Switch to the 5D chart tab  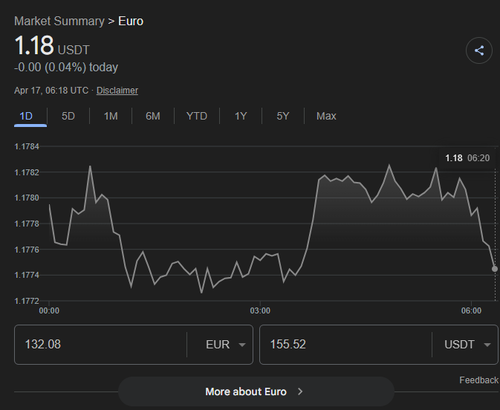[x=68, y=116]
